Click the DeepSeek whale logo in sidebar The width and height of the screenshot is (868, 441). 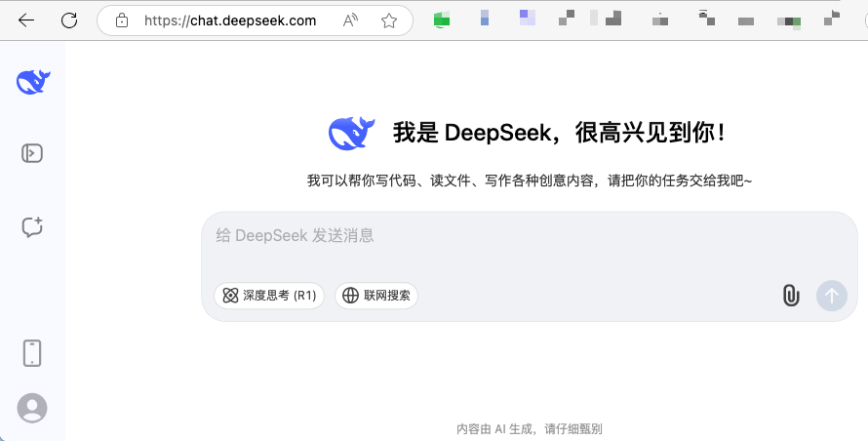click(x=33, y=82)
